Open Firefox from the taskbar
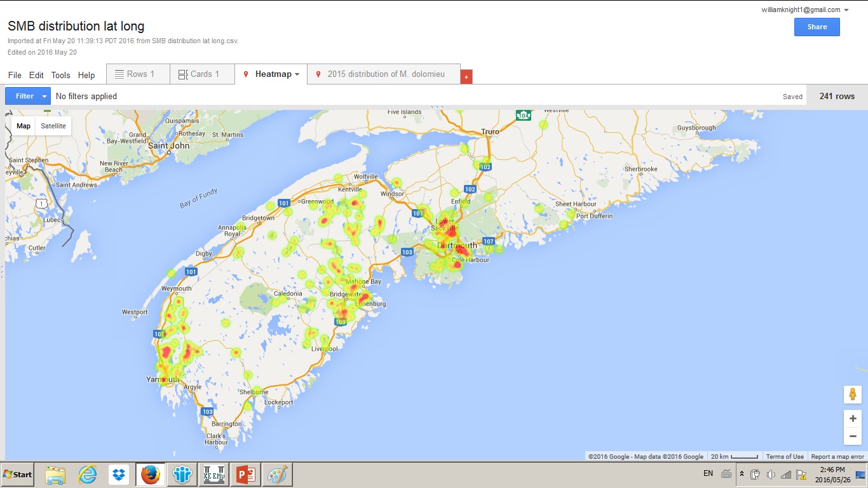 (151, 475)
